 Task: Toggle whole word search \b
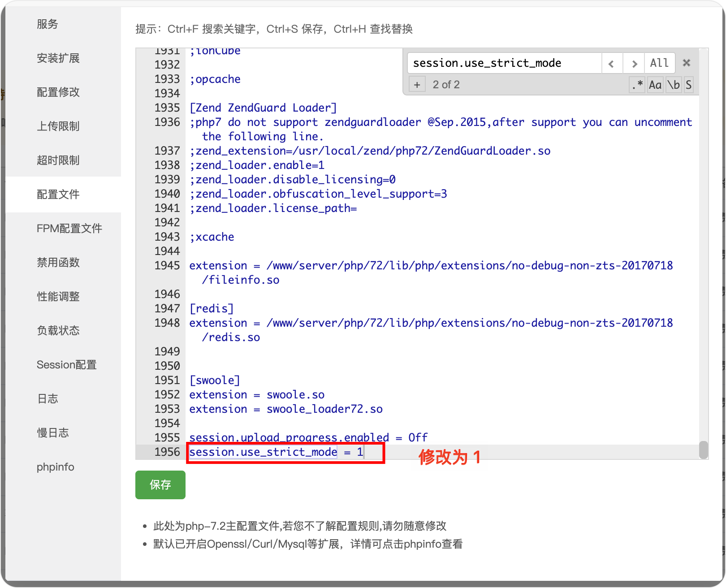coord(674,85)
